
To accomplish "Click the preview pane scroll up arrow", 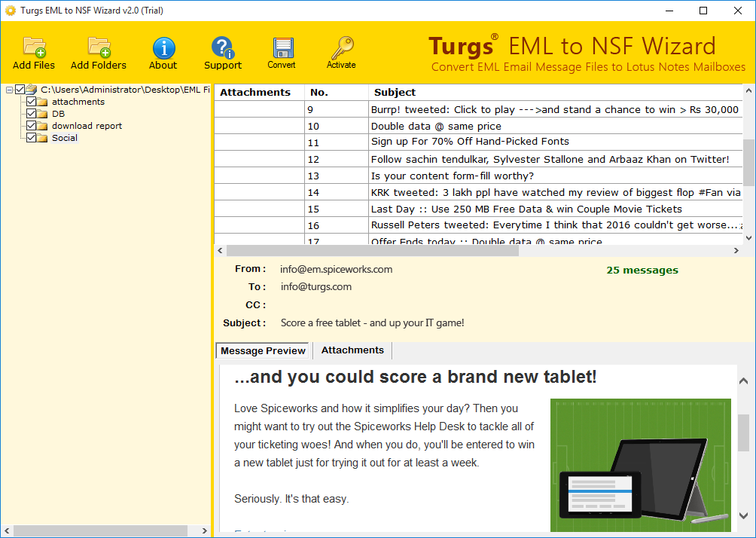I will 743,381.
